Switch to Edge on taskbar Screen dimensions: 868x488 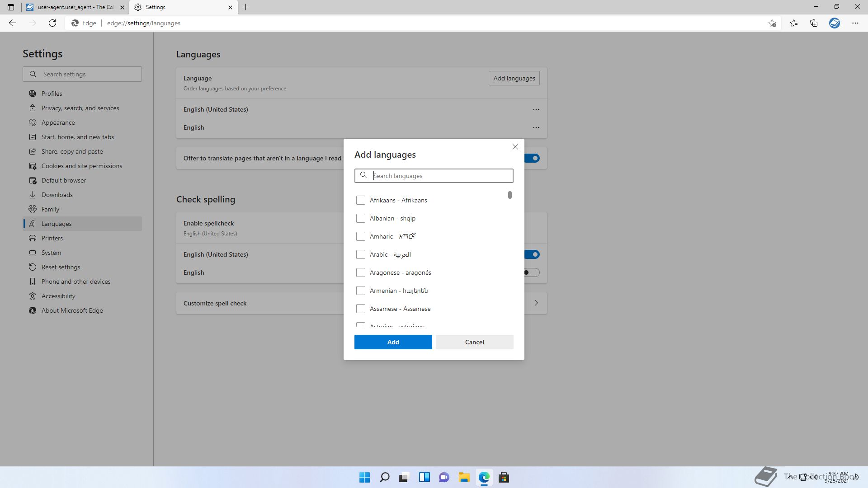coord(484,477)
